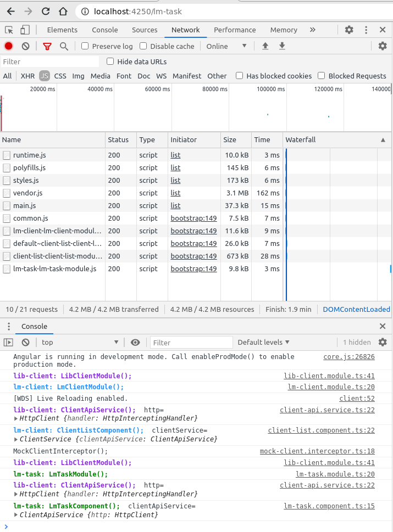This screenshot has height=532, width=393.
Task: Open core.js:26826 source link
Action: pos(349,357)
